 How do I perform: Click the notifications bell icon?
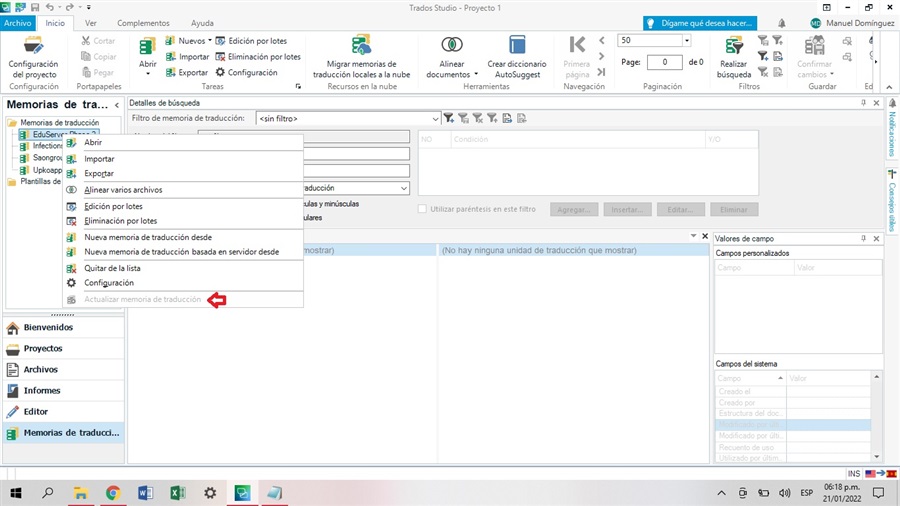click(x=782, y=24)
